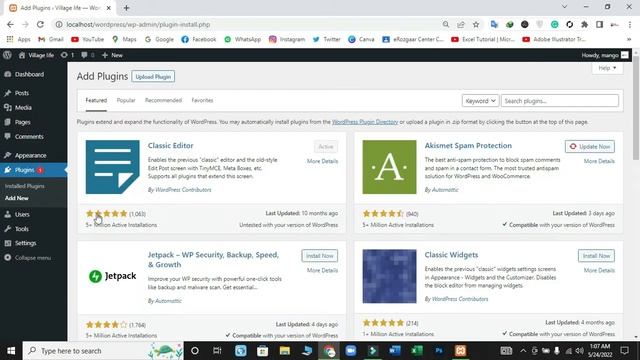View More Details for Jetpack
The image size is (640, 360).
point(322,271)
